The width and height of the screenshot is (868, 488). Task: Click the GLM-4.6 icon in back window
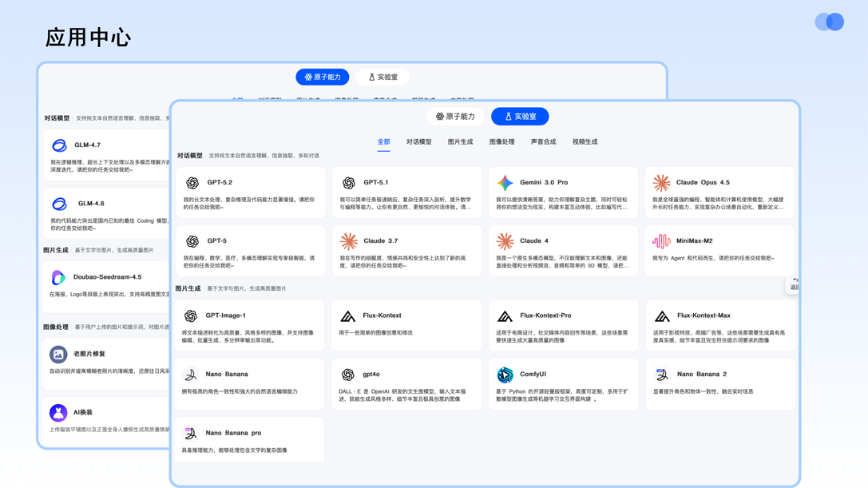click(59, 204)
